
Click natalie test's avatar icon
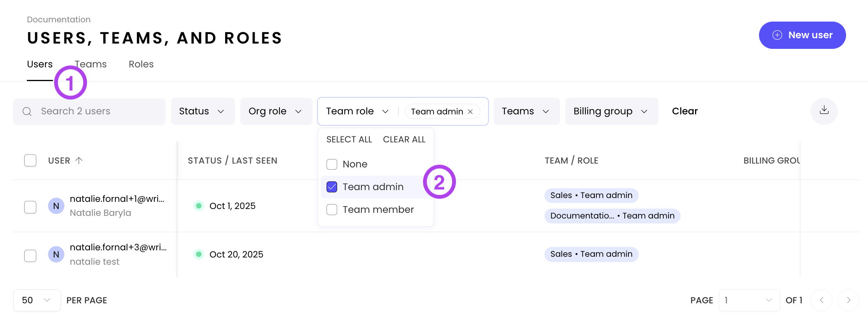56,254
